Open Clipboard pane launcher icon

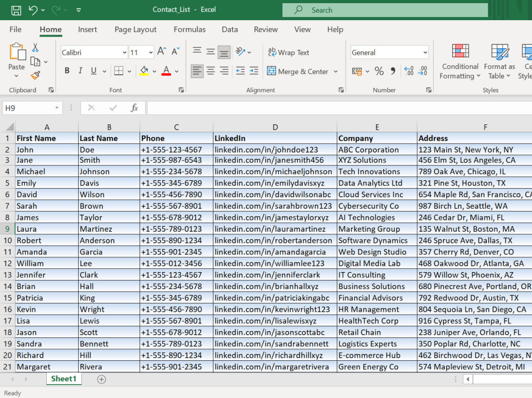click(x=51, y=90)
